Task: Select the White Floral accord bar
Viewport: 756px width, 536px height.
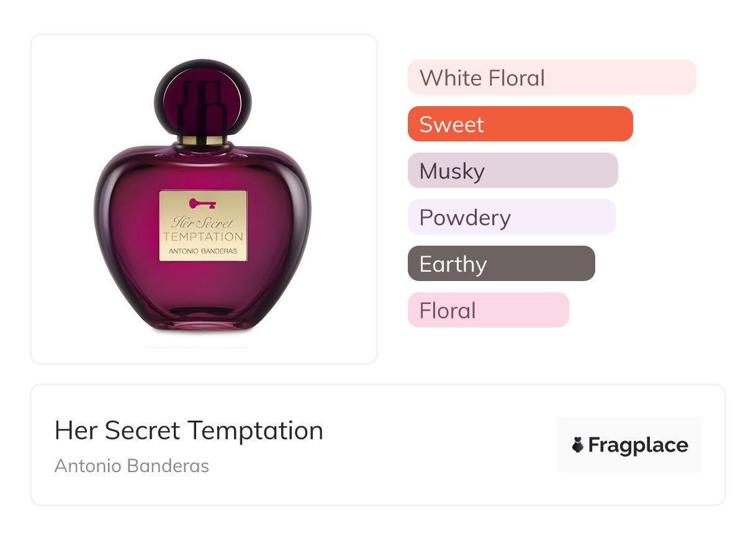Action: 552,78
